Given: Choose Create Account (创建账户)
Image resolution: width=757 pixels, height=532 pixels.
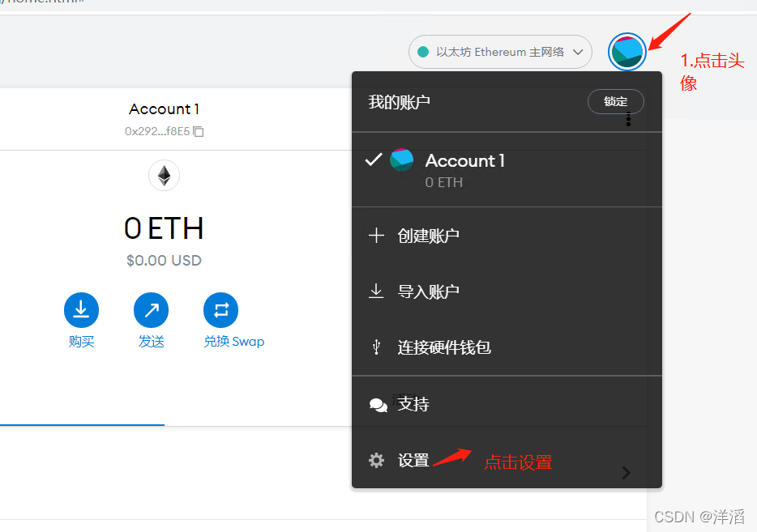Looking at the screenshot, I should (507, 236).
